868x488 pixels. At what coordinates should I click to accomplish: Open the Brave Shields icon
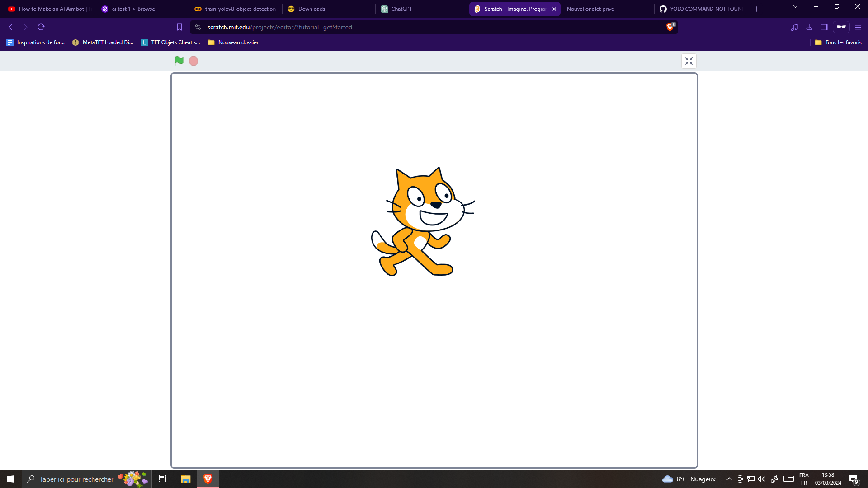[x=670, y=27]
